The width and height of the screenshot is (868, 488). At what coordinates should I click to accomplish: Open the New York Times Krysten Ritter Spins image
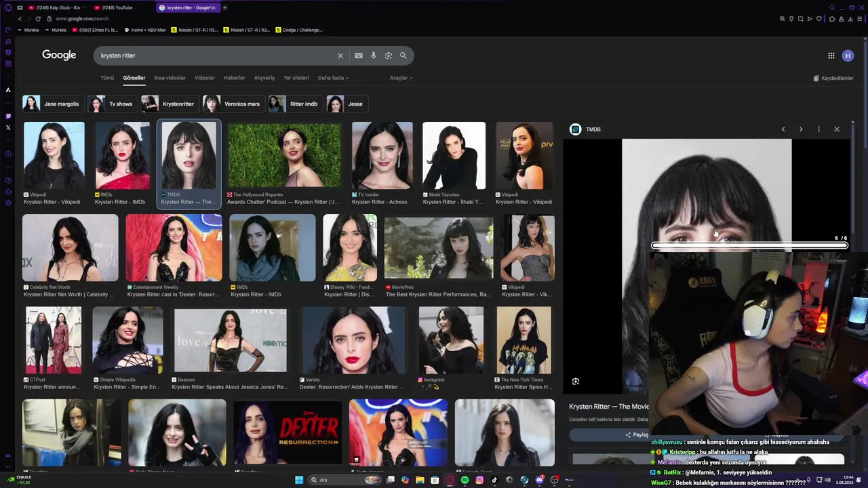(x=524, y=341)
